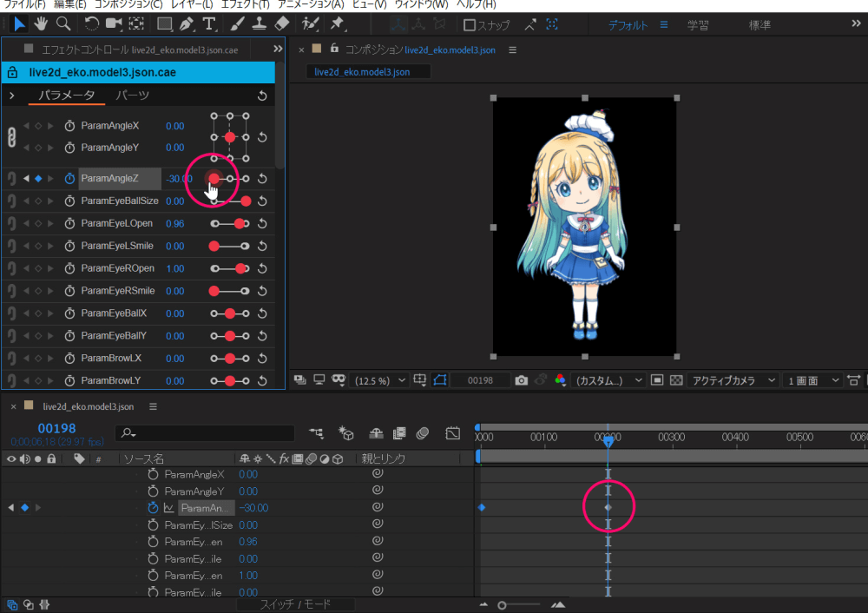Screen dimensions: 868x613
Task: Select the Camera tool
Action: [x=114, y=23]
